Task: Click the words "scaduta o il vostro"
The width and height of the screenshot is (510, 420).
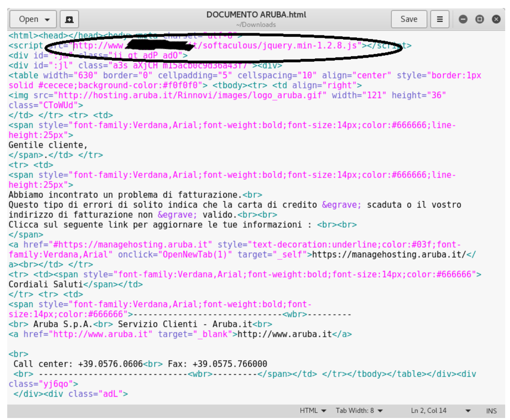Action: click(x=414, y=205)
